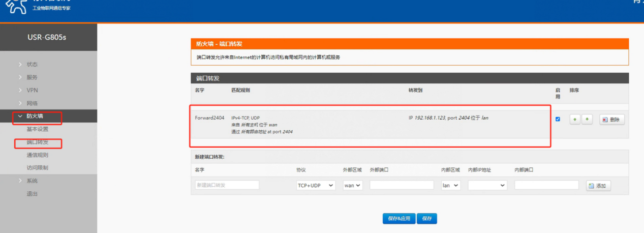This screenshot has width=644, height=233.
Task: Expand the 状态 sidebar section
Action: [32, 64]
